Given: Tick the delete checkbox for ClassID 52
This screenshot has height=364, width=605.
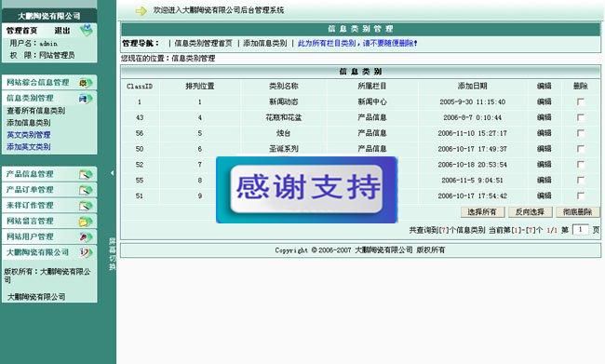Looking at the screenshot, I should pos(580,165).
